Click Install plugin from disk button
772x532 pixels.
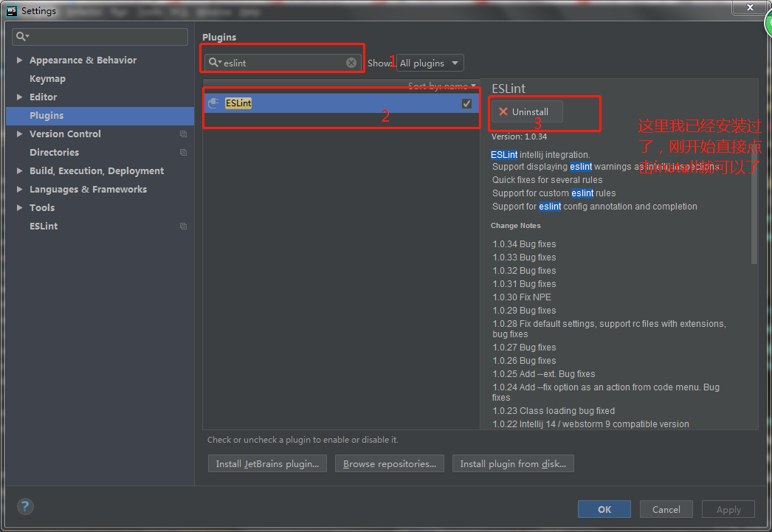tap(513, 463)
